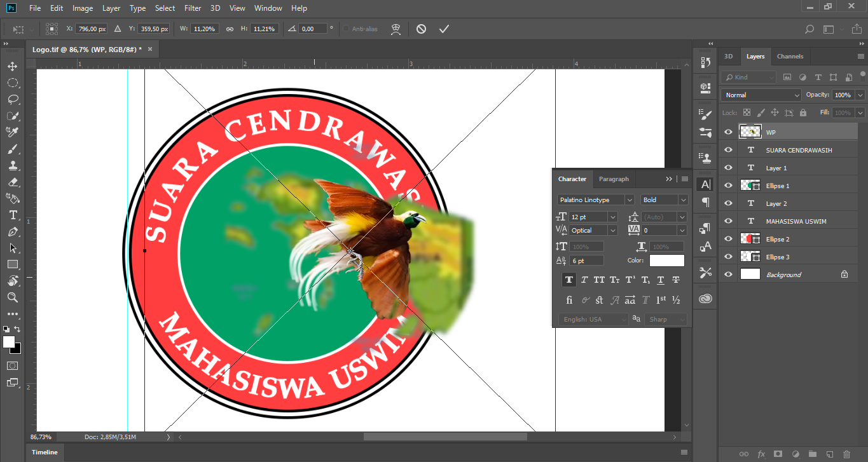Select the Lasso tool

pos(13,99)
